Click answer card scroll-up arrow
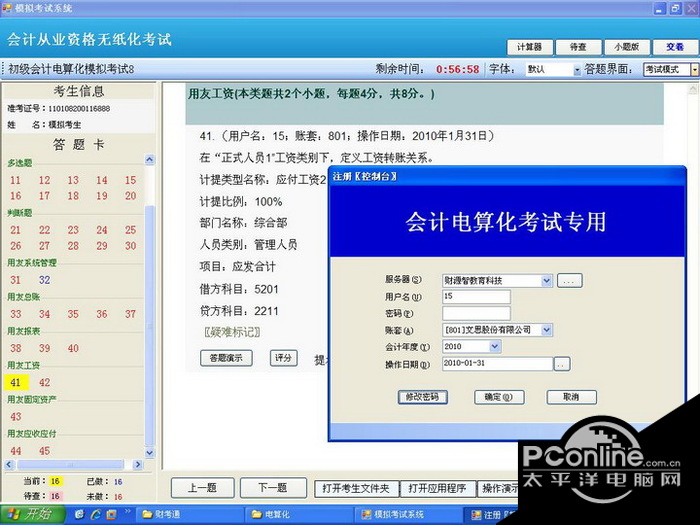This screenshot has width=700, height=525. click(x=150, y=159)
